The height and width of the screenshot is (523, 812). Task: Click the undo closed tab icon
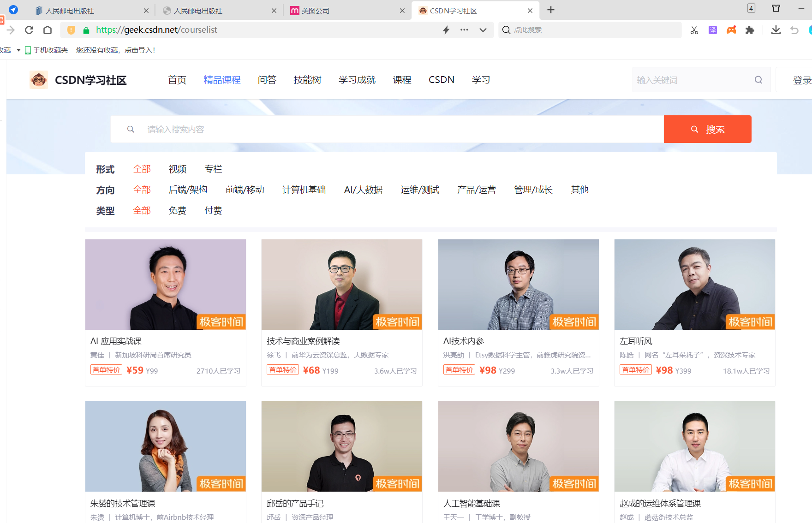[794, 30]
